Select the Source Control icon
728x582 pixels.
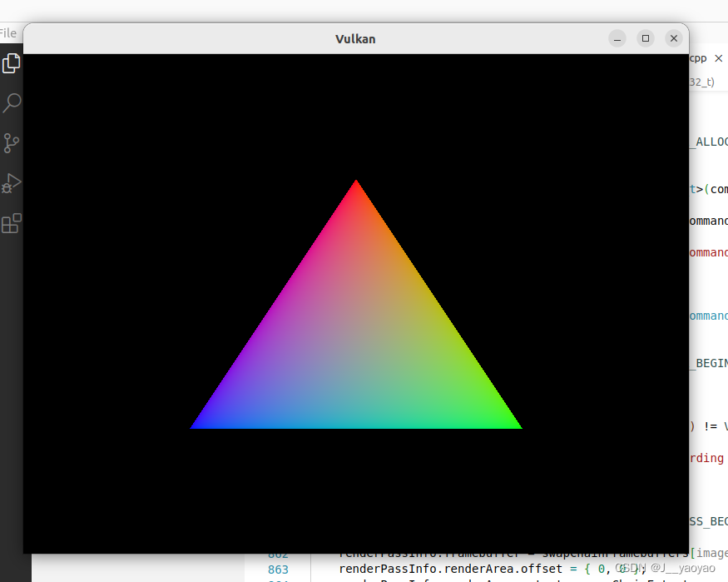coord(11,142)
